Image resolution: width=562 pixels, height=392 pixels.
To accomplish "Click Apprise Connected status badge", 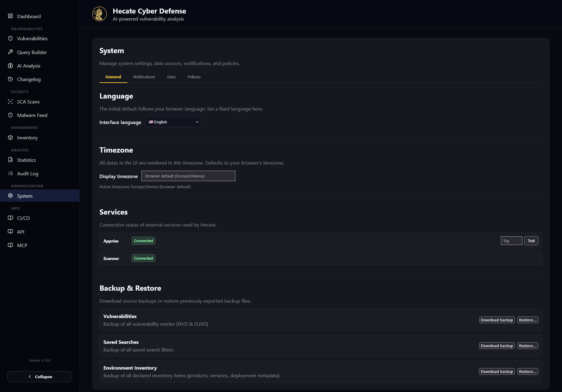I will 143,241.
